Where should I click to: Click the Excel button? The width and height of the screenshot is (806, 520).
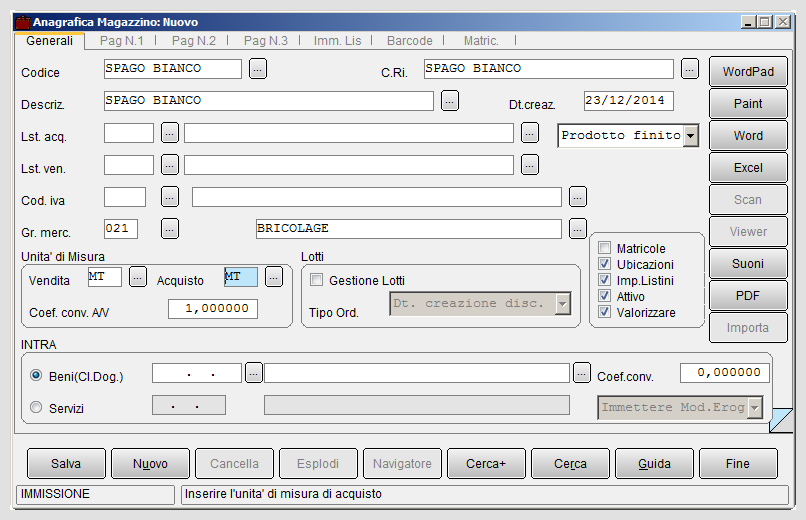coord(748,168)
